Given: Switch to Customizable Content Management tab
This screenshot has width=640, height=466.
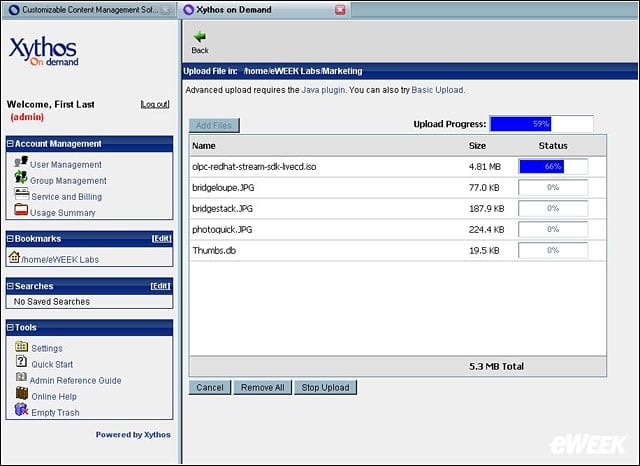Looking at the screenshot, I should click(x=89, y=10).
